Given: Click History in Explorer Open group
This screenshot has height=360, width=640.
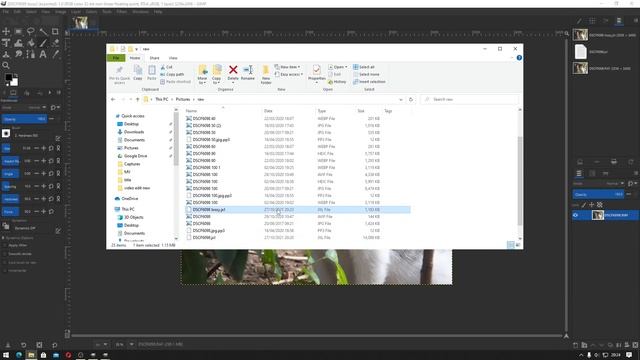Looking at the screenshot, I should pos(337,82).
